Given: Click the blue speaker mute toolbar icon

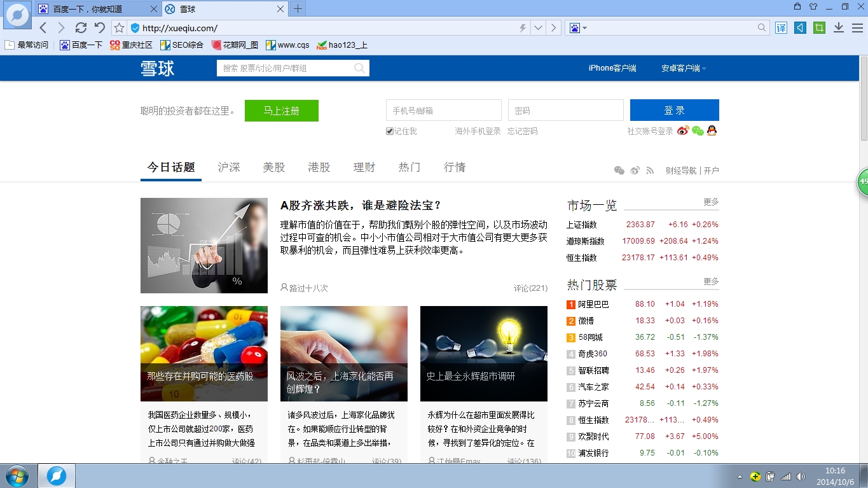Looking at the screenshot, I should click(801, 28).
